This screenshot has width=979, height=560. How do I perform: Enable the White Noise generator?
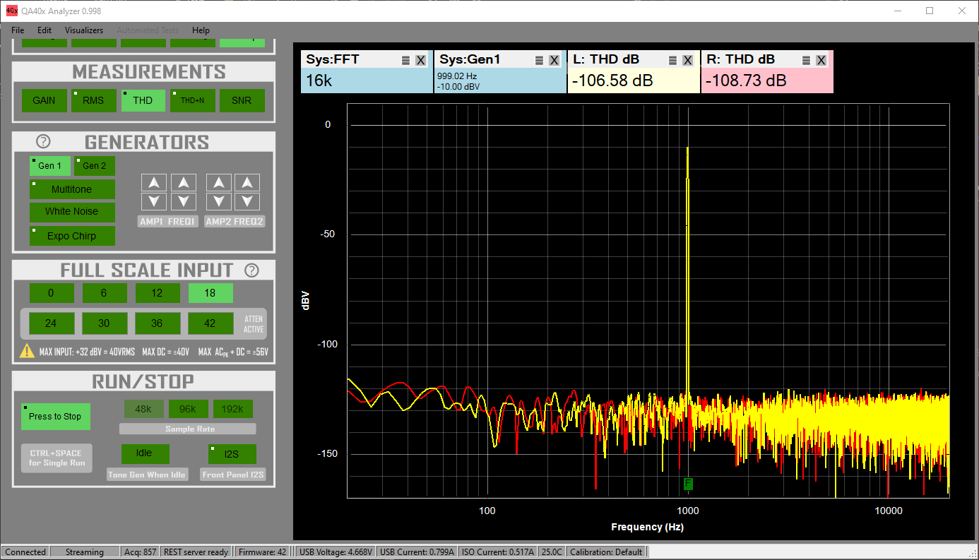point(71,211)
